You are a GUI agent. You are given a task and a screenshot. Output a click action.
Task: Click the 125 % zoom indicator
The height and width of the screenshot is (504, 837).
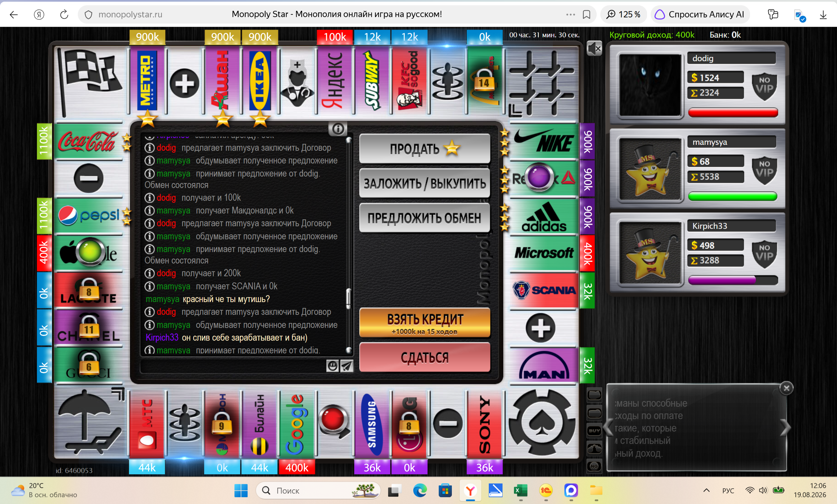tap(623, 14)
